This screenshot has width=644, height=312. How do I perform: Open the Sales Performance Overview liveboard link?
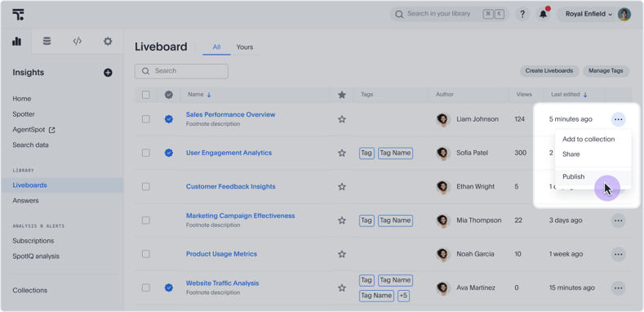[230, 114]
